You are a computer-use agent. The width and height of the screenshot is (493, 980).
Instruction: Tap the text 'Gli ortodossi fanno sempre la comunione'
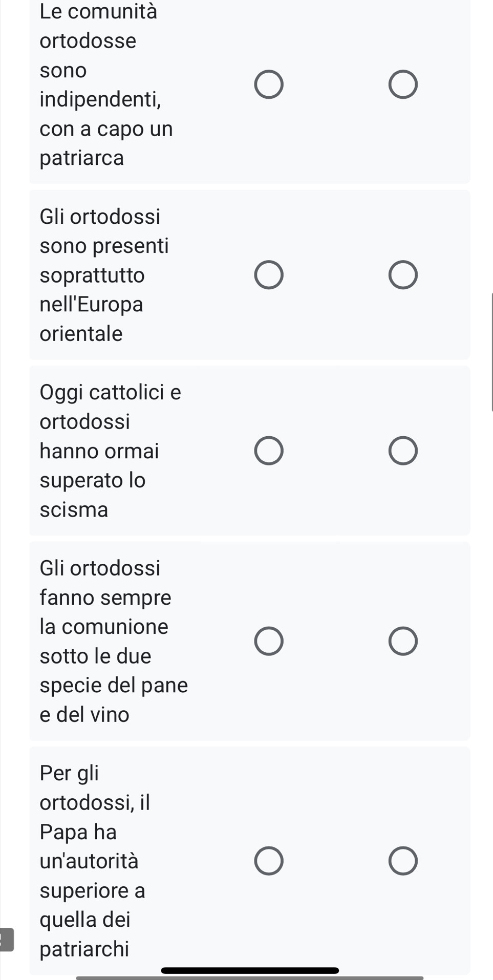pos(114,641)
